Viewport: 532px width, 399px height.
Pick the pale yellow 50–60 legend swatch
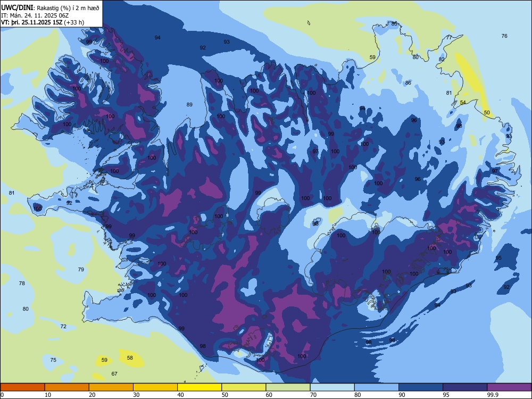click(244, 387)
